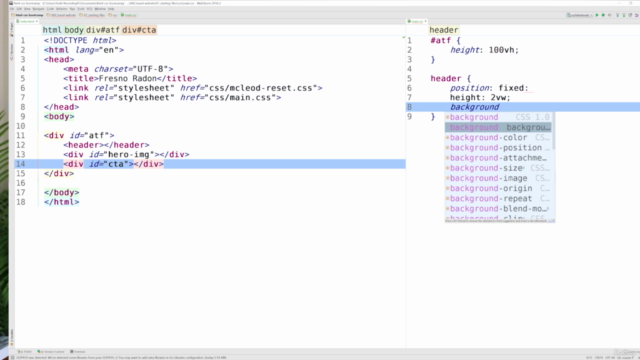Screen dimensions: 640x360
Task: Click html in the breadcrumb bar
Action: pos(52,30)
